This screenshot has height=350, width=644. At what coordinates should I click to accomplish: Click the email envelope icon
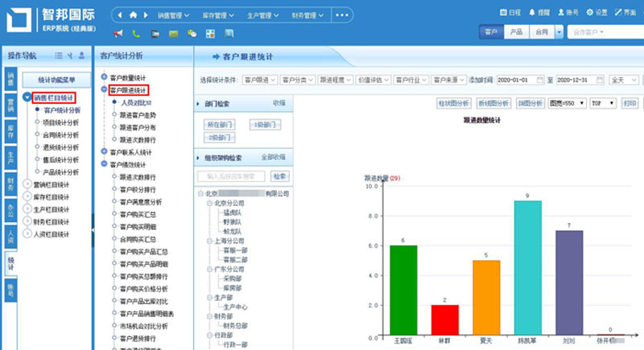[173, 34]
